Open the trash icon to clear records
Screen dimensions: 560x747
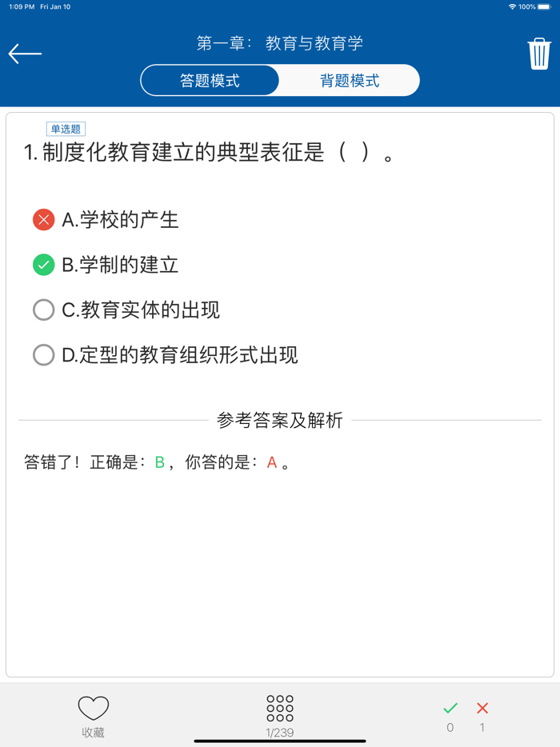point(538,54)
